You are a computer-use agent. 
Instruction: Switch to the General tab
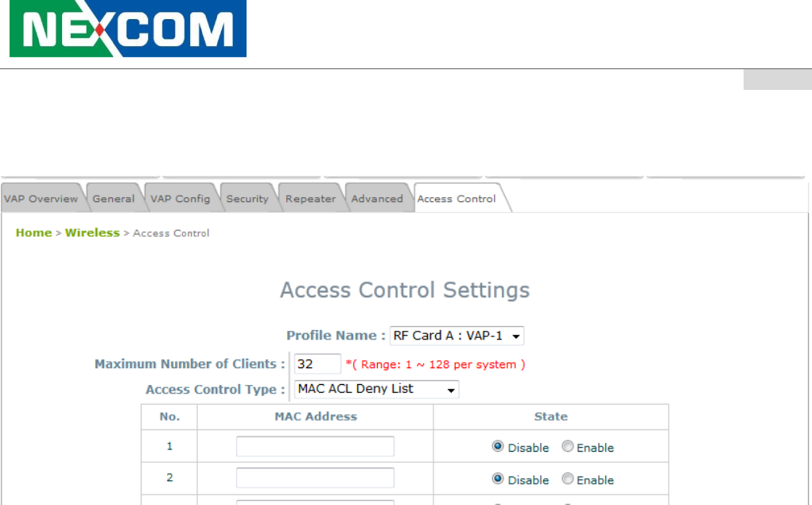(114, 199)
